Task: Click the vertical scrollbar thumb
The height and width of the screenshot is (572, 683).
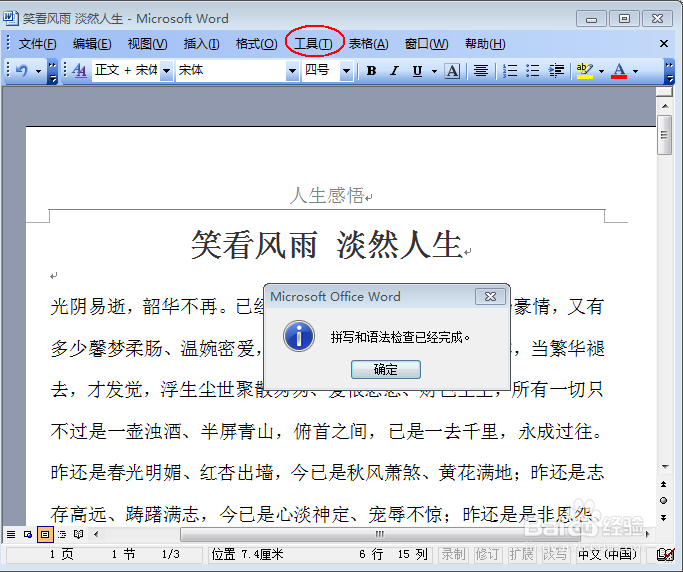Action: [x=665, y=135]
